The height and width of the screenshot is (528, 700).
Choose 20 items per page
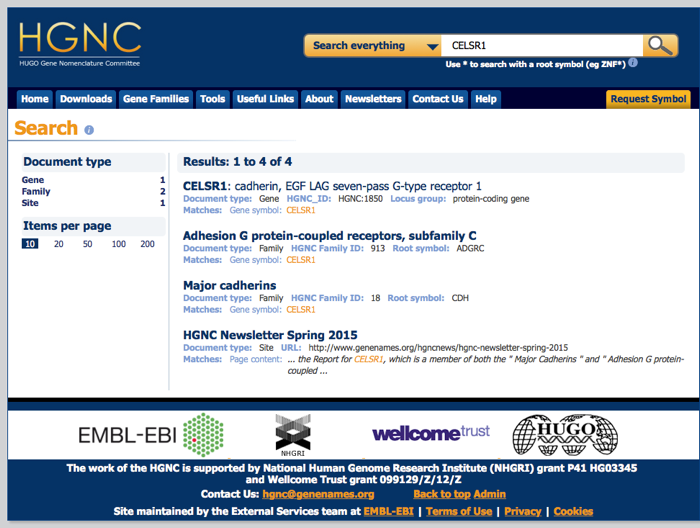[59, 244]
